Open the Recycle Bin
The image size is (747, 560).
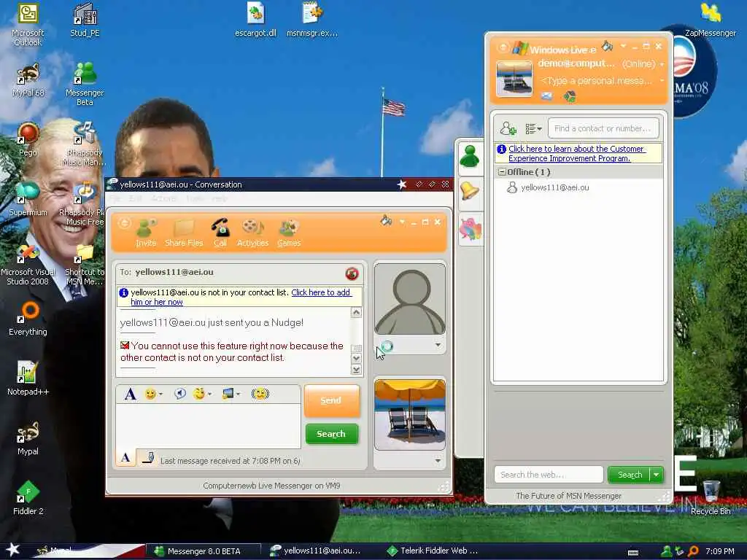click(711, 497)
